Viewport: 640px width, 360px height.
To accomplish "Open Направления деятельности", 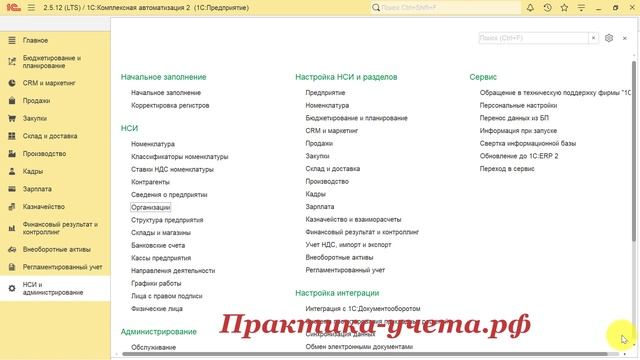I will 173,271.
